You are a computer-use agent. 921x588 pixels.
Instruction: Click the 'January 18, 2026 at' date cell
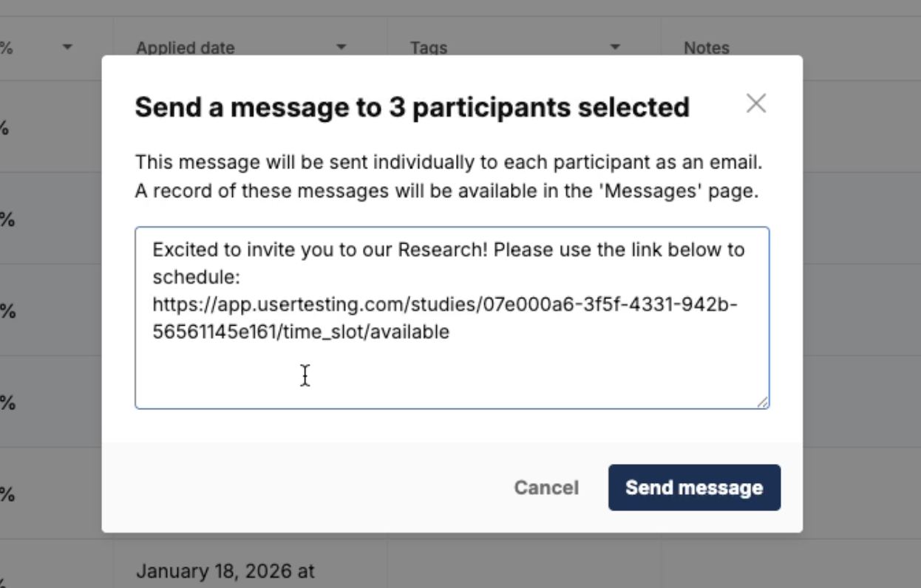(x=225, y=571)
